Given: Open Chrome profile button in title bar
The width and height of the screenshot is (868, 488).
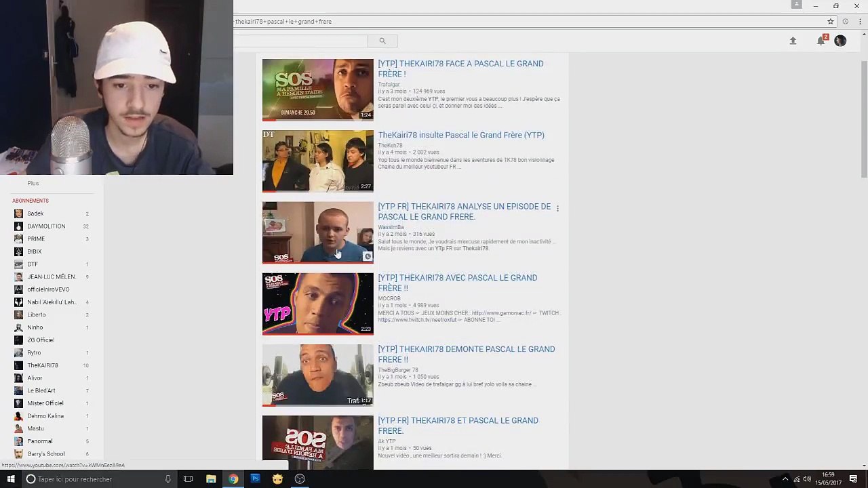Looking at the screenshot, I should [795, 5].
